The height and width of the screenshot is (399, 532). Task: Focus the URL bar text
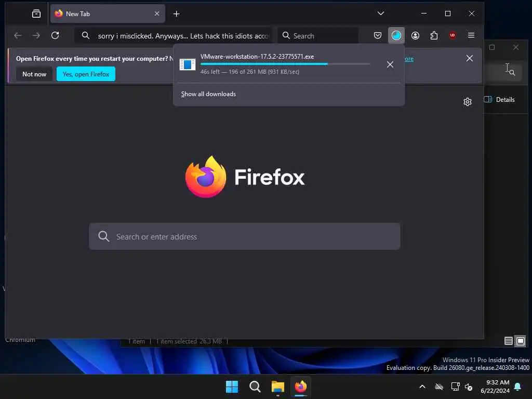click(x=183, y=36)
